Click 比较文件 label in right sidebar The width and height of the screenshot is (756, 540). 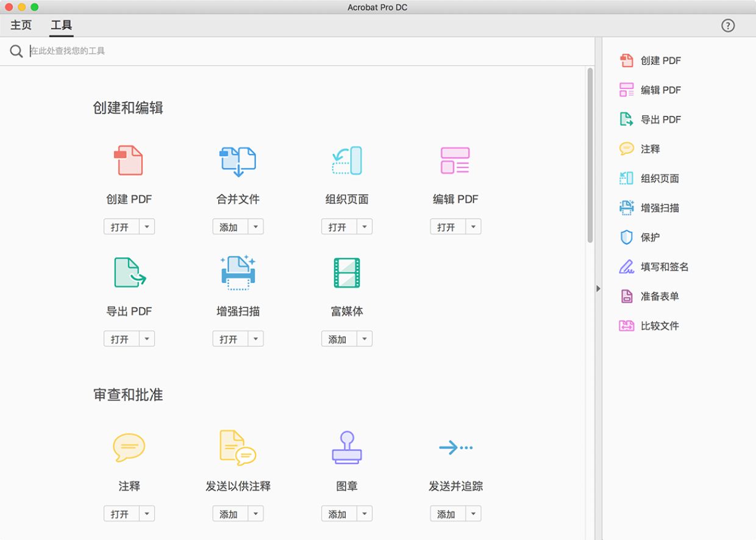coord(660,326)
